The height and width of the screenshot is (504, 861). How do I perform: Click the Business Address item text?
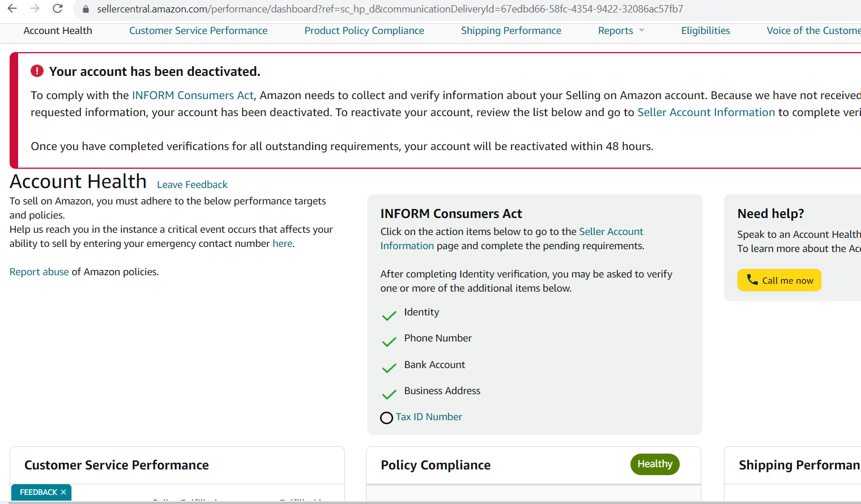click(442, 391)
